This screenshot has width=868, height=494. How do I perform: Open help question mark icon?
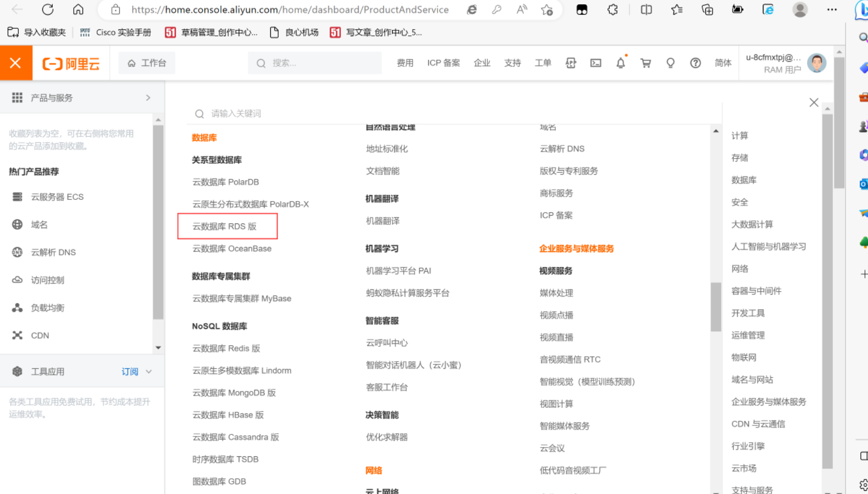695,63
